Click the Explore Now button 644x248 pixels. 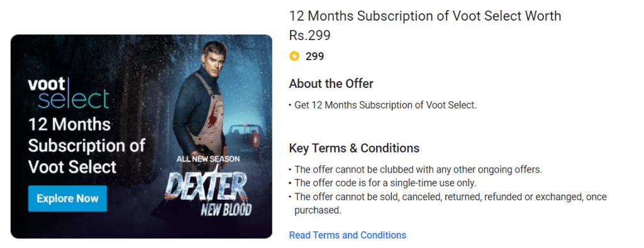[67, 198]
